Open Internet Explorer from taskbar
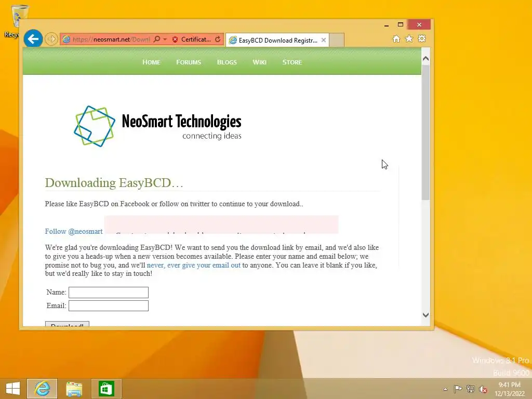This screenshot has width=532, height=399. click(42, 389)
